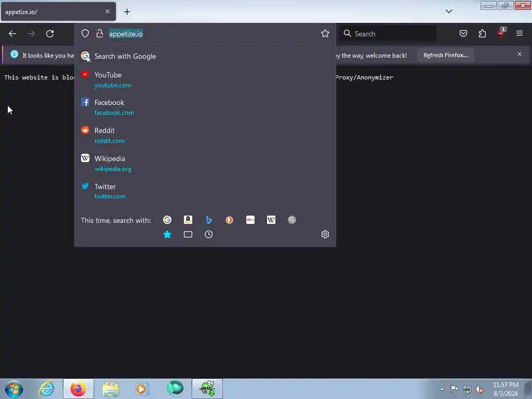Screen dimensions: 532x399
Task: Show hidden system tray icons
Action: point(442,389)
